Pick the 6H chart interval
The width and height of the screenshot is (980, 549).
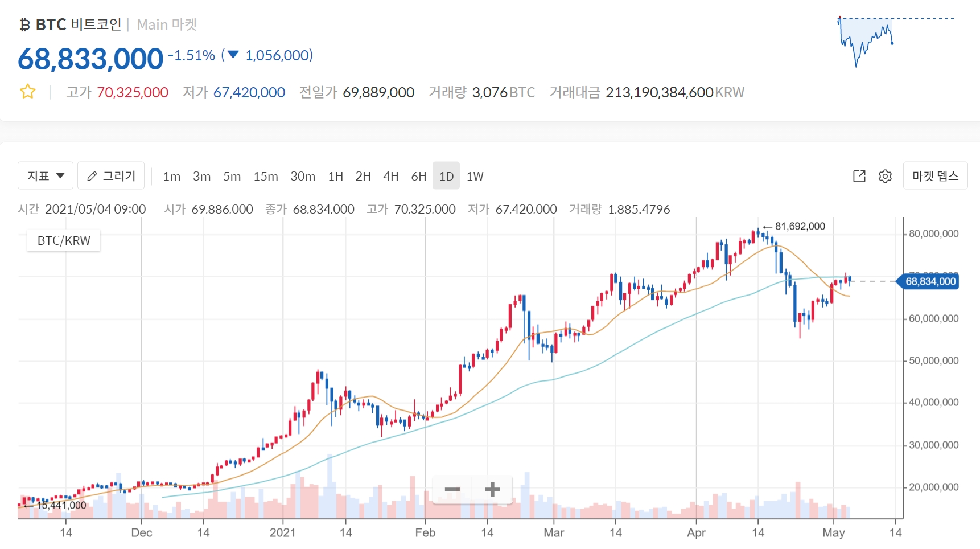419,176
